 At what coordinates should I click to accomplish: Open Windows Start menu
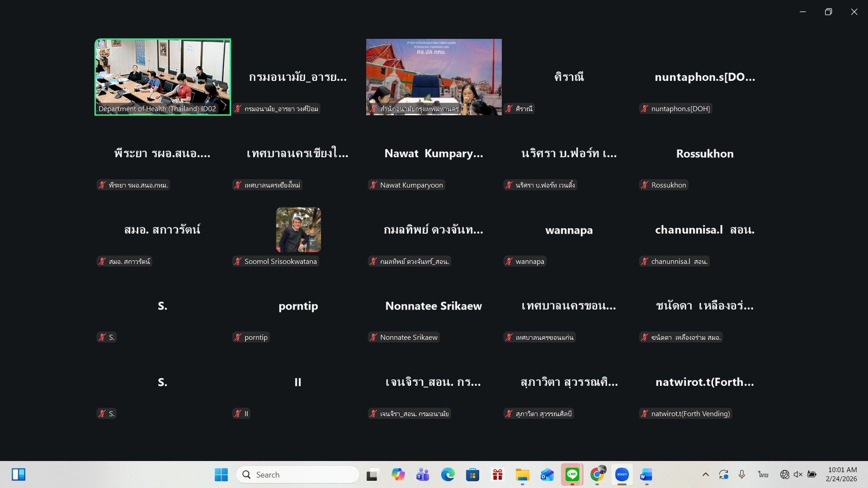(221, 474)
